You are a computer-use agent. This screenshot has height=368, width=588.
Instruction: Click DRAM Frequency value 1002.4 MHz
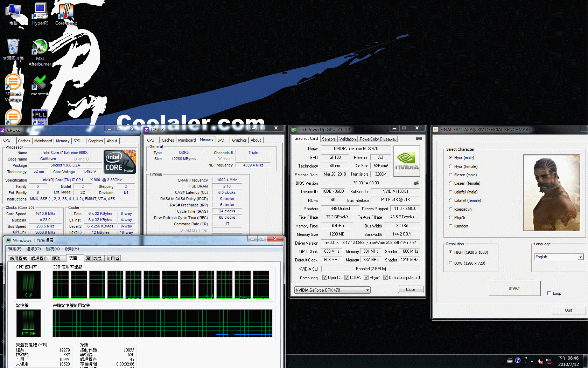(227, 180)
